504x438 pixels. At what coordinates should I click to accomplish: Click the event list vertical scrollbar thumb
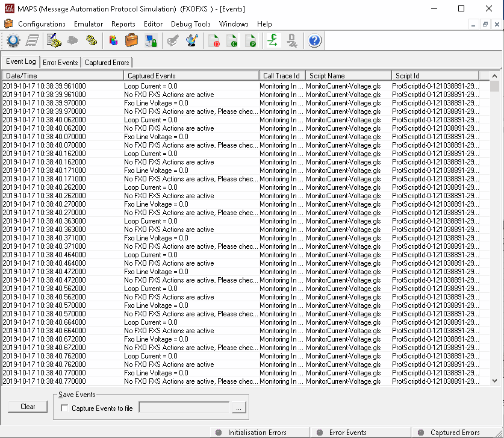[x=494, y=86]
